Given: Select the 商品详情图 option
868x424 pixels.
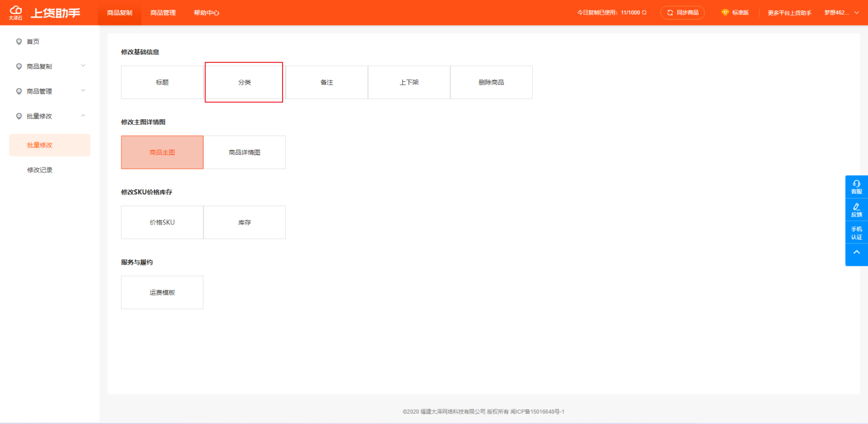Looking at the screenshot, I should click(245, 152).
